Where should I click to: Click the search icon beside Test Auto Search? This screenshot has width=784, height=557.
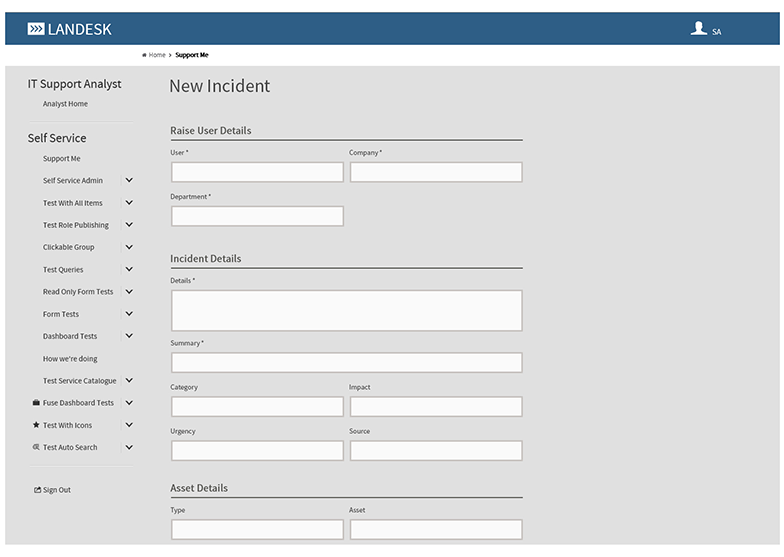point(36,447)
